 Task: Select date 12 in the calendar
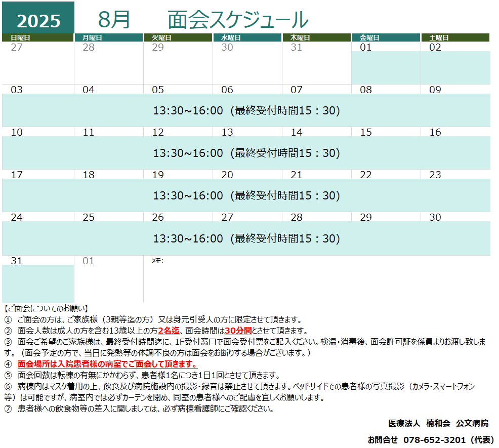pyautogui.click(x=158, y=132)
